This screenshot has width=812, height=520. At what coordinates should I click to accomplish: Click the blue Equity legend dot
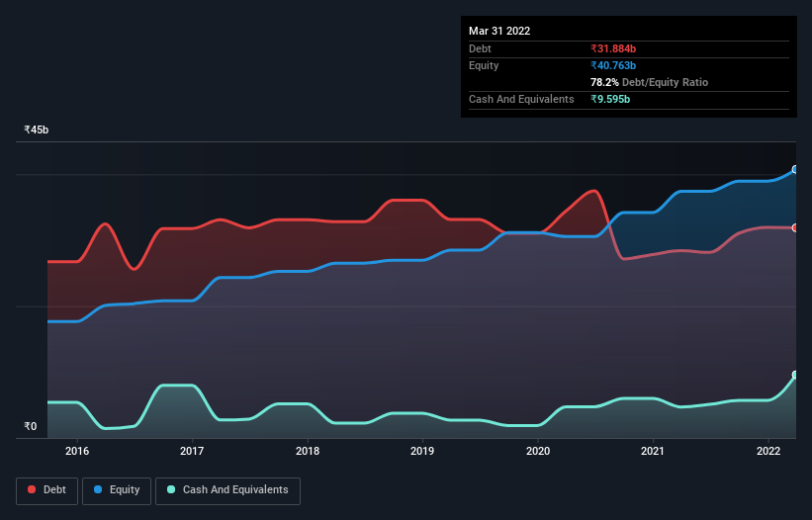click(97, 489)
